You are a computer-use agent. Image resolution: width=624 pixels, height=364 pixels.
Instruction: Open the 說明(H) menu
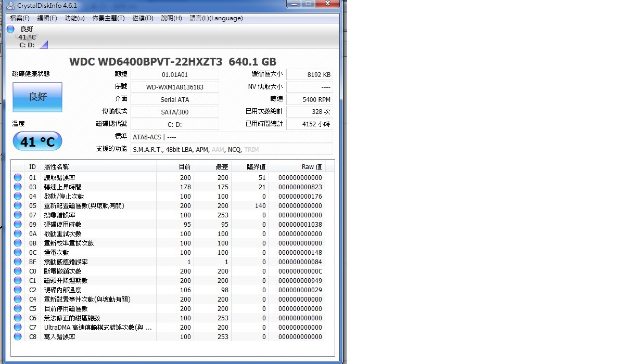(x=171, y=18)
